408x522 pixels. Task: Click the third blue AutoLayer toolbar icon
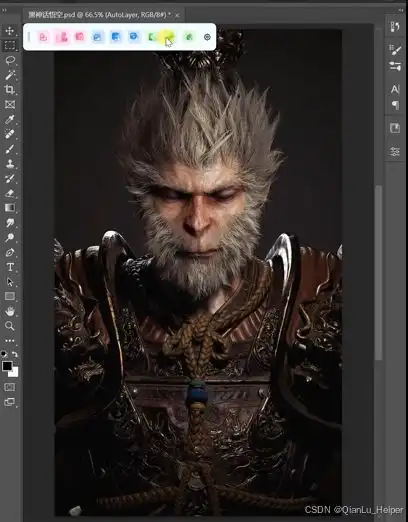coord(134,36)
